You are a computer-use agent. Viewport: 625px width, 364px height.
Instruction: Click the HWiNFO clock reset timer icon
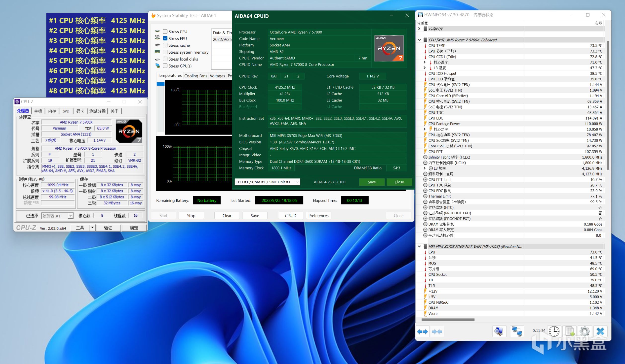pos(554,331)
